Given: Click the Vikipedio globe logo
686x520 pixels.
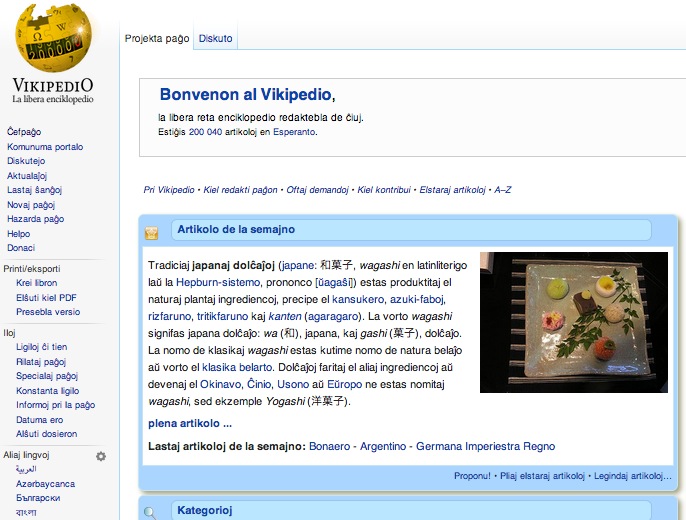Looking at the screenshot, I should [x=53, y=38].
